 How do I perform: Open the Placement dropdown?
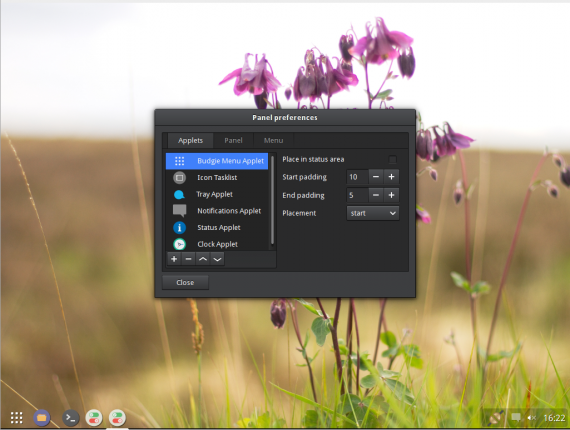[x=373, y=213]
